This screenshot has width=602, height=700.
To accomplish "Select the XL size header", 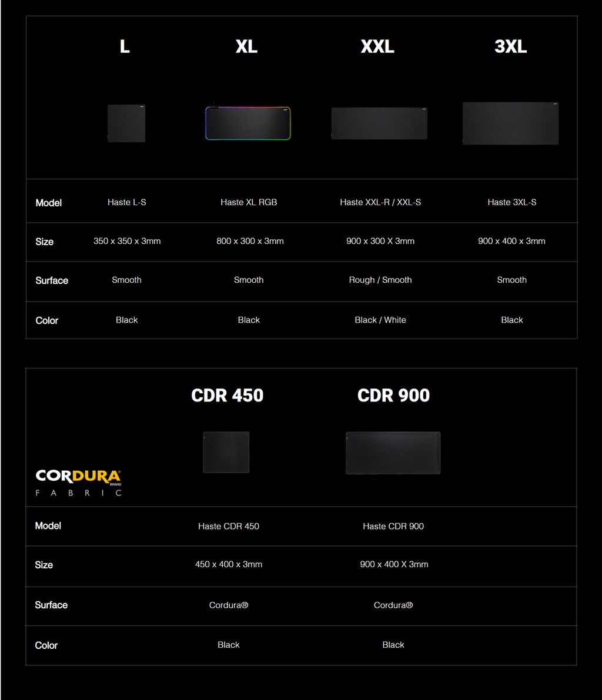I will tap(246, 46).
